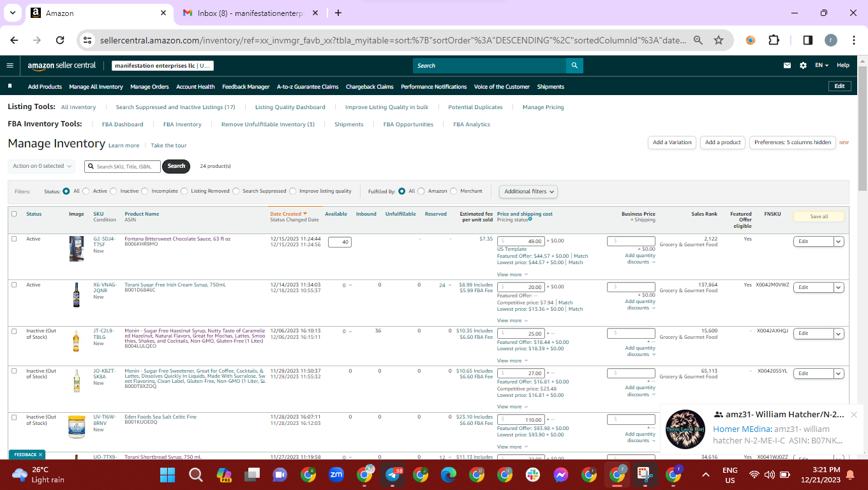Expand the browser tab search chevron

click(x=12, y=13)
